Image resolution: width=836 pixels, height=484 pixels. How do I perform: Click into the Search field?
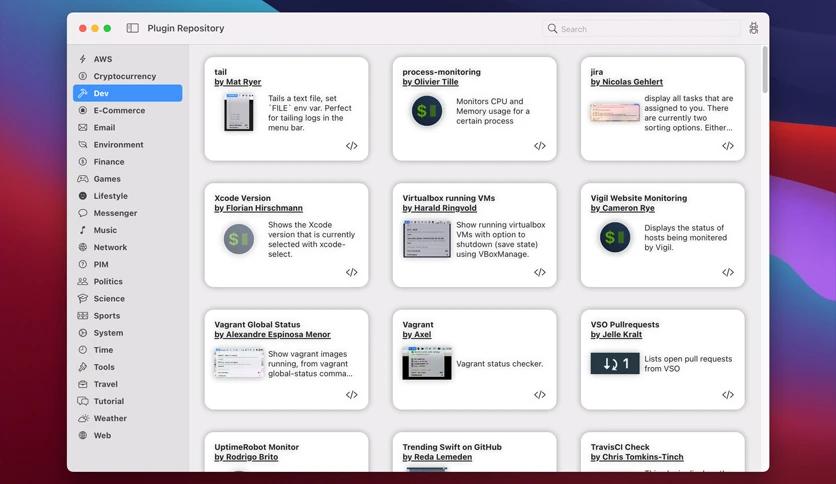click(x=641, y=29)
